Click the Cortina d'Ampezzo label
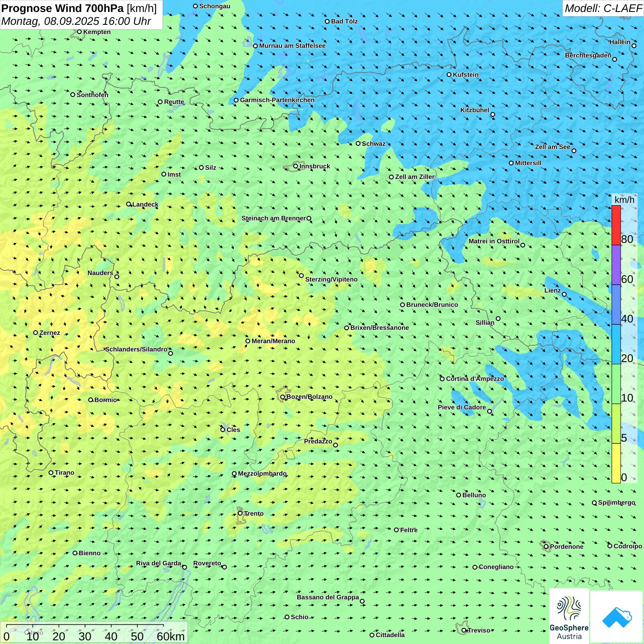This screenshot has width=644, height=644. 475,379
